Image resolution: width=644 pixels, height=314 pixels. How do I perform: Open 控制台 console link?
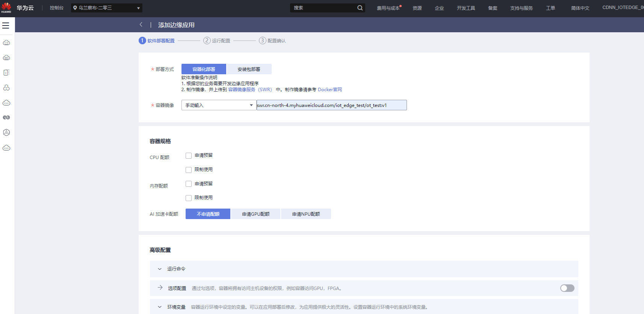coord(57,8)
